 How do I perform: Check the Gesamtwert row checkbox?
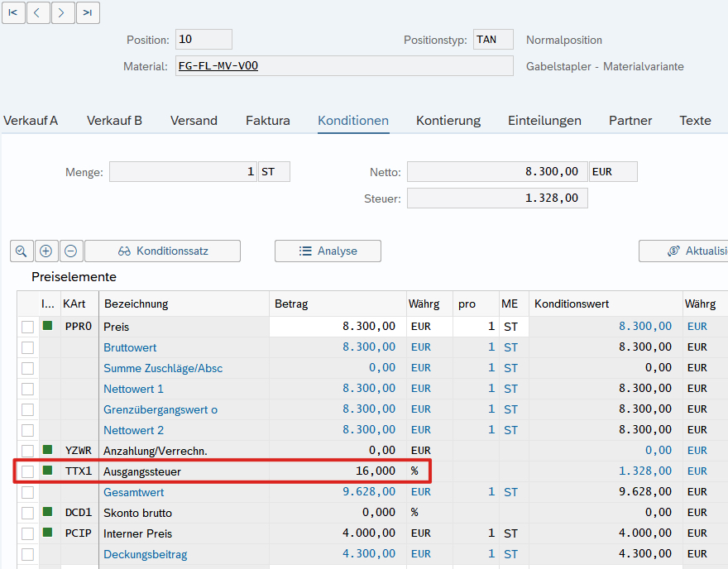click(28, 492)
